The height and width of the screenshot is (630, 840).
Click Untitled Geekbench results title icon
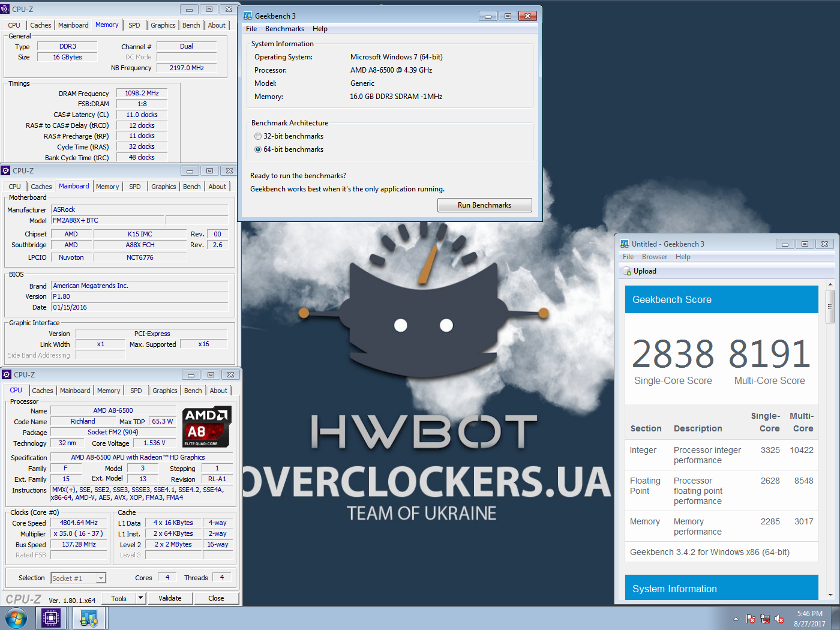point(625,244)
